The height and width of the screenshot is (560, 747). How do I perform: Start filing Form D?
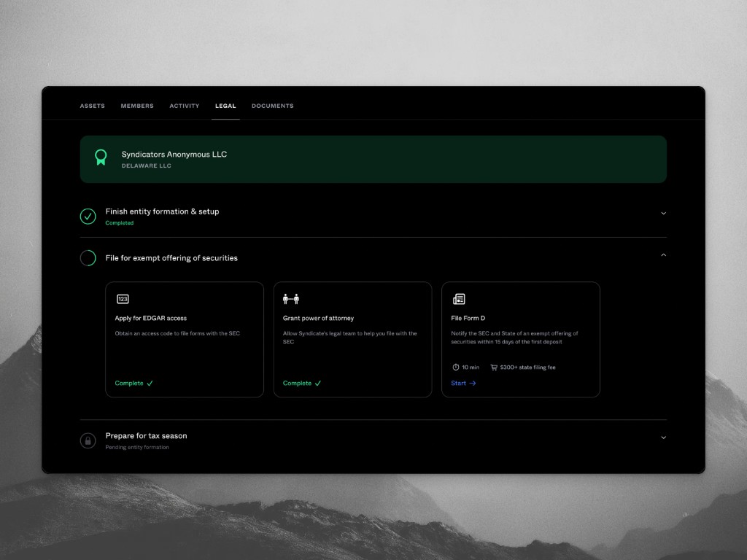[463, 384]
